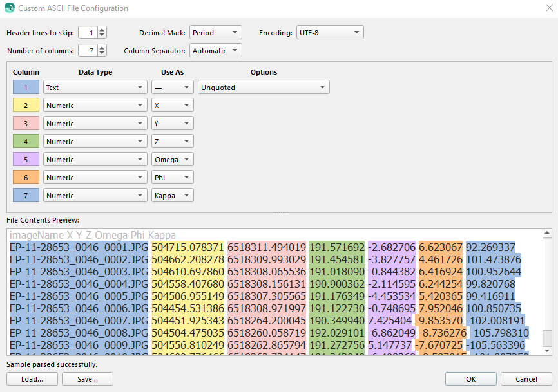The height and width of the screenshot is (392, 558).
Task: Open the Column Separator dropdown
Action: pyautogui.click(x=216, y=50)
